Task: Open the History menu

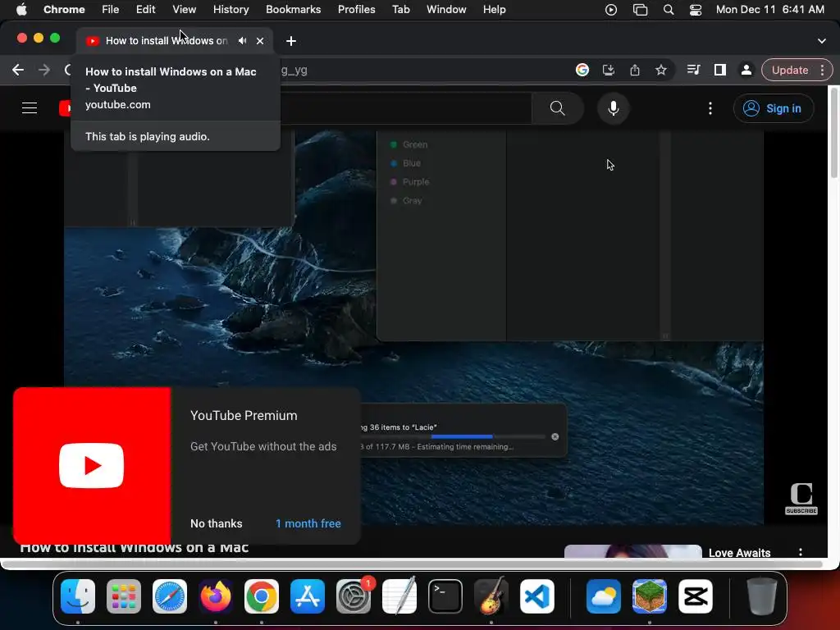Action: (x=231, y=9)
